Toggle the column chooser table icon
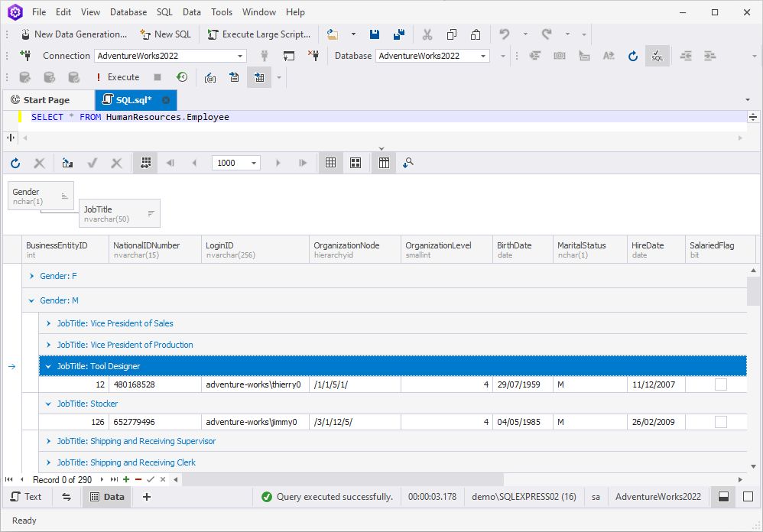763x532 pixels. click(x=384, y=163)
